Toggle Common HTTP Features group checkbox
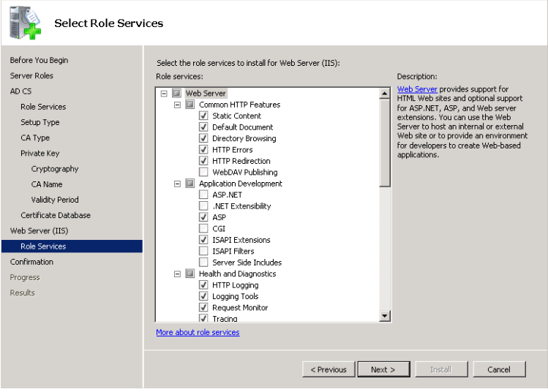This screenshot has width=548, height=392. point(190,105)
